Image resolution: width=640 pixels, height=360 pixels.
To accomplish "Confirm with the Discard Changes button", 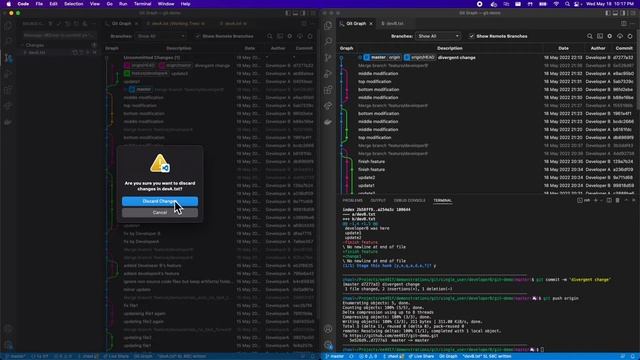I will tap(160, 201).
